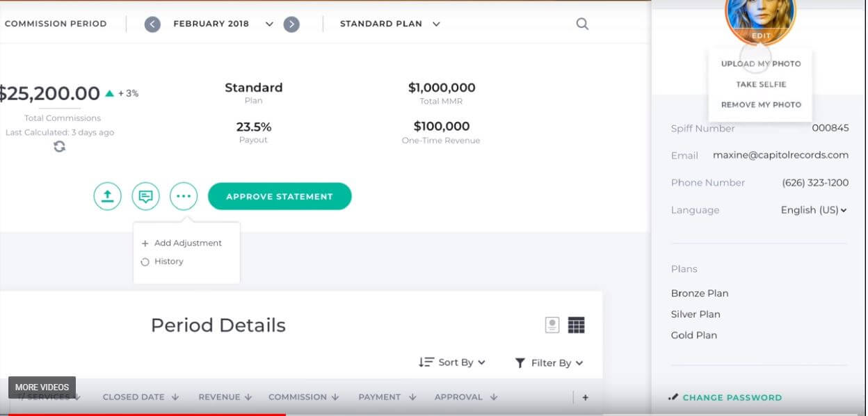The width and height of the screenshot is (868, 416).
Task: Choose Remove My Photo option
Action: [761, 104]
